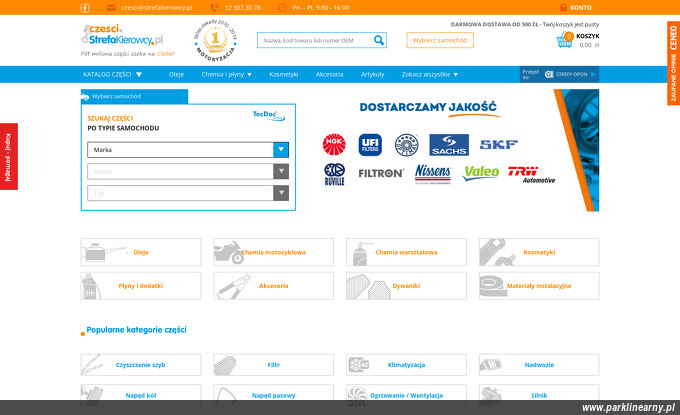The width and height of the screenshot is (680, 415).
Task: Open the Nadwozie parts category
Action: tap(539, 365)
